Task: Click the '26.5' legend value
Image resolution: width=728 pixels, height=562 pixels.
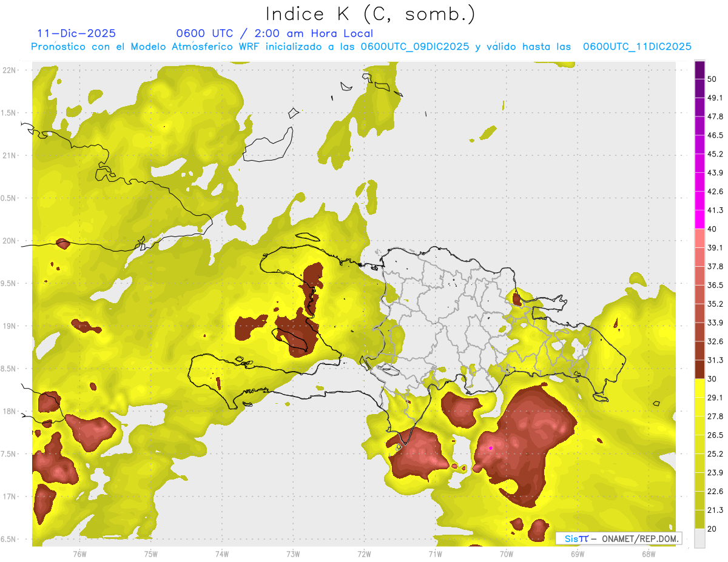Action: click(715, 435)
